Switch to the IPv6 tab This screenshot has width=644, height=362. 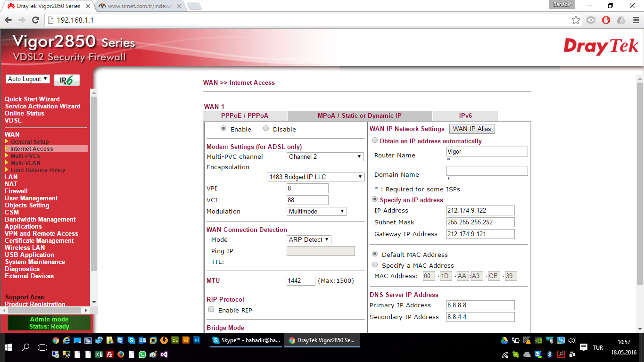465,116
